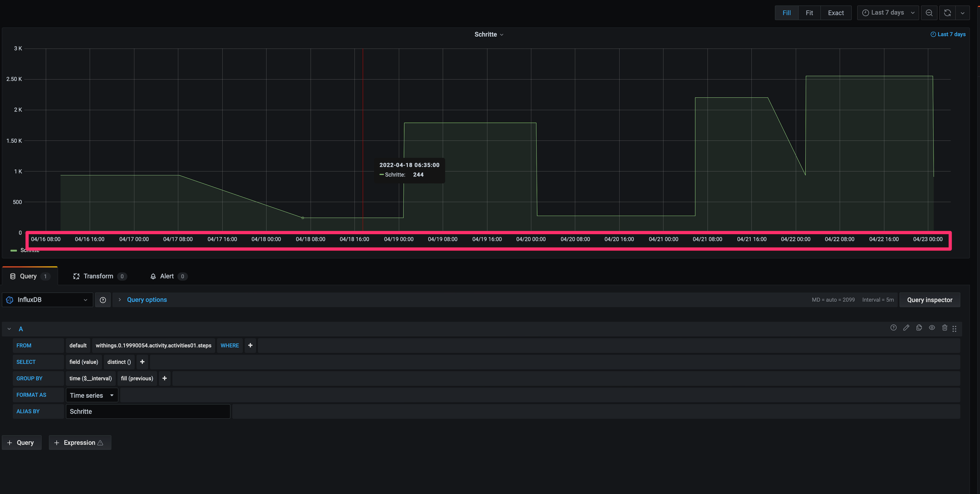Switch to the Alert tab
980x494 pixels.
[x=167, y=276]
